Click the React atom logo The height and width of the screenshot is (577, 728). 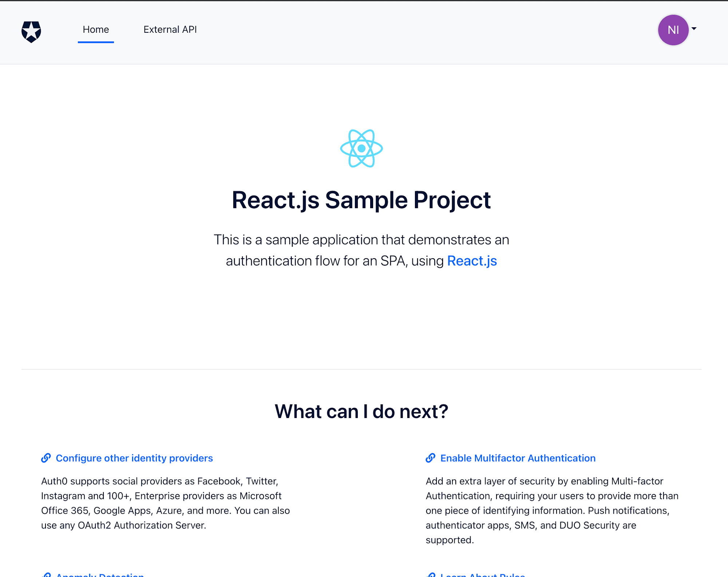(x=361, y=148)
